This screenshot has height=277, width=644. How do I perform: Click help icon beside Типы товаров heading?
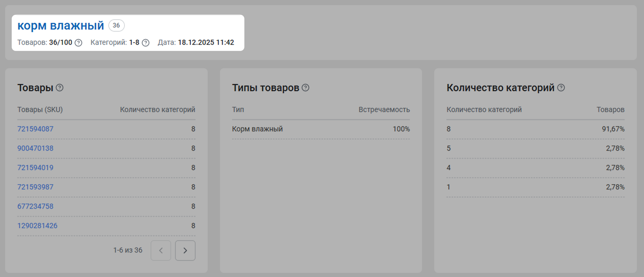[305, 88]
